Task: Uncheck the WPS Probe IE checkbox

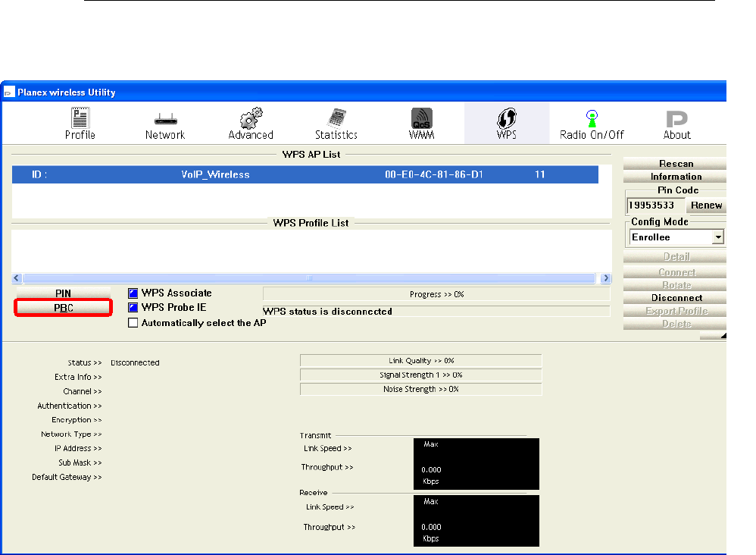Action: 133,308
